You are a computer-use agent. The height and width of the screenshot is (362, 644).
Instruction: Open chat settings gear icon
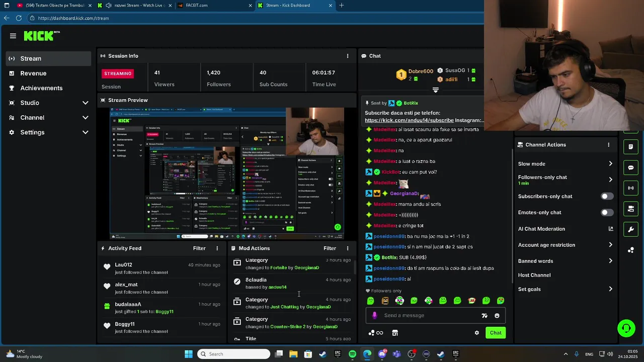tap(477, 333)
